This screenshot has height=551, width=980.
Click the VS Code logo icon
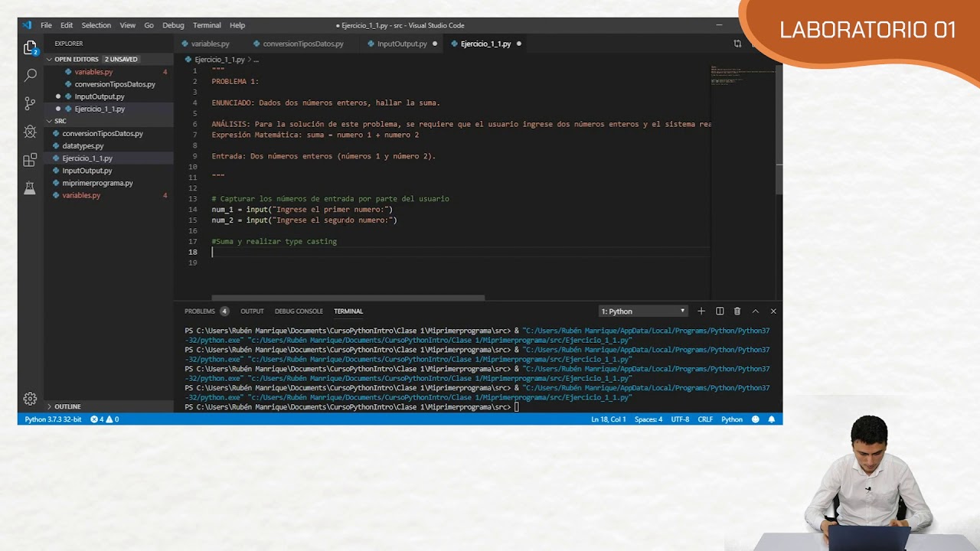click(27, 25)
